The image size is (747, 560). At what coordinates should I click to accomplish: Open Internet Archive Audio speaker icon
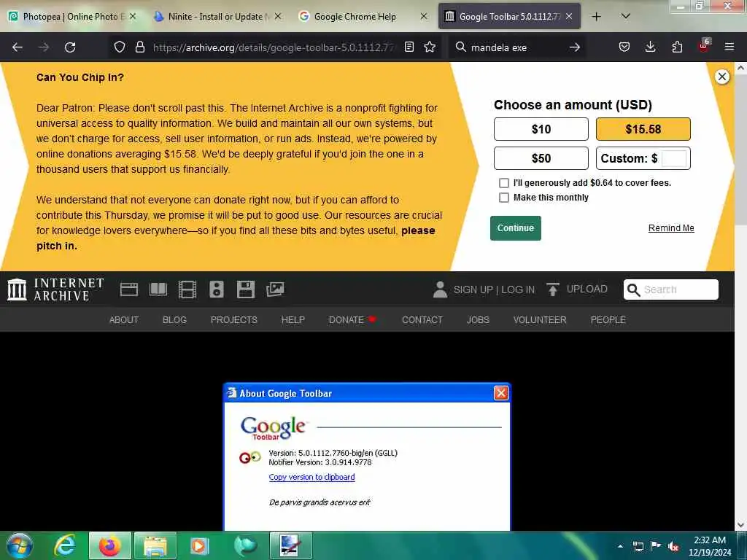coord(216,289)
